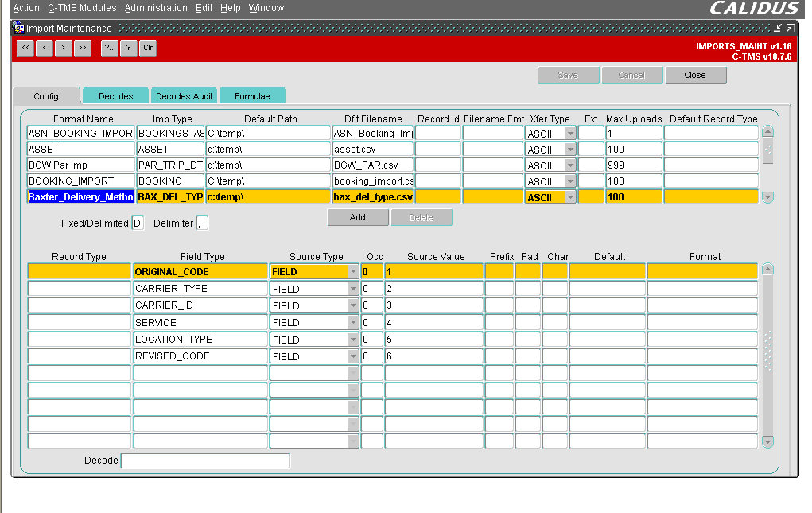The height and width of the screenshot is (513, 812).
Task: Click the Clr clear toolbar button
Action: pyautogui.click(x=148, y=49)
